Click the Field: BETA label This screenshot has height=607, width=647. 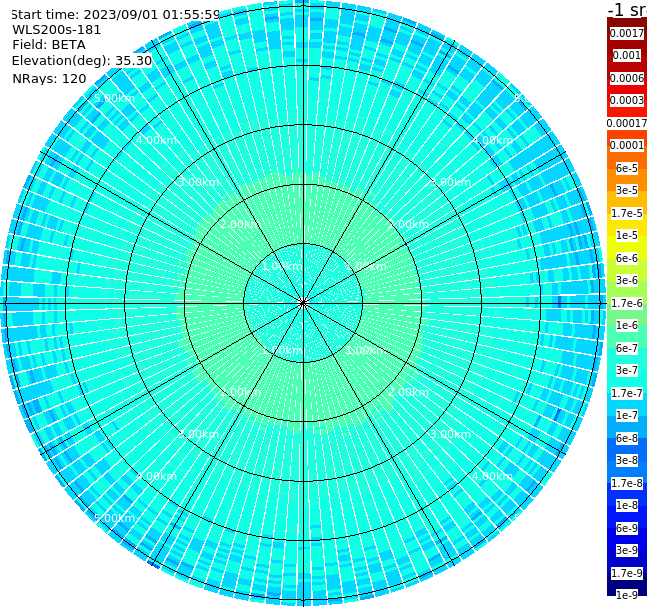point(49,45)
